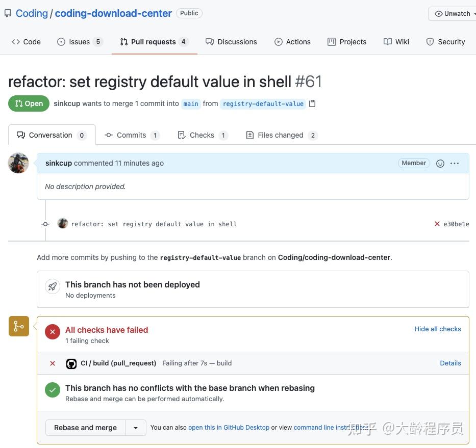Switch to the Conversation tab
476x448 pixels.
pyautogui.click(x=50, y=135)
